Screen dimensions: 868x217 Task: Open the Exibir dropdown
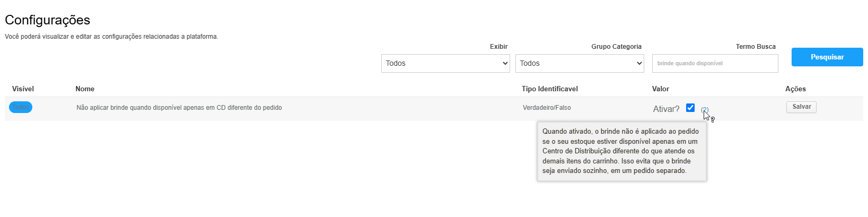point(445,63)
